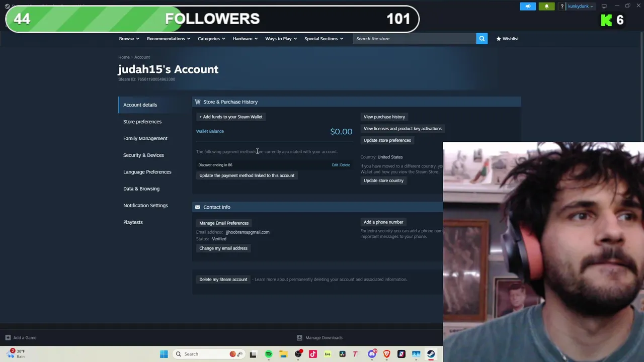644x362 pixels.
Task: Delete the Discover payment method
Action: 345,165
